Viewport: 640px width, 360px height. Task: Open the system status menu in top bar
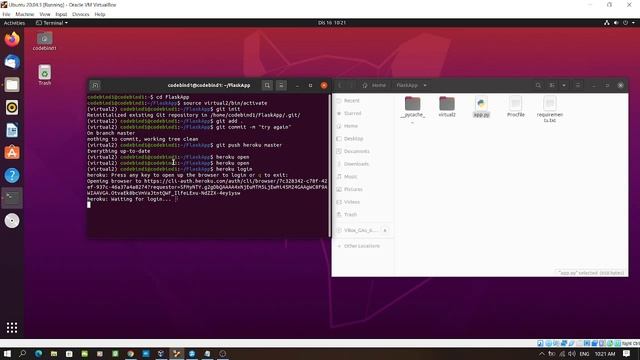click(x=620, y=23)
